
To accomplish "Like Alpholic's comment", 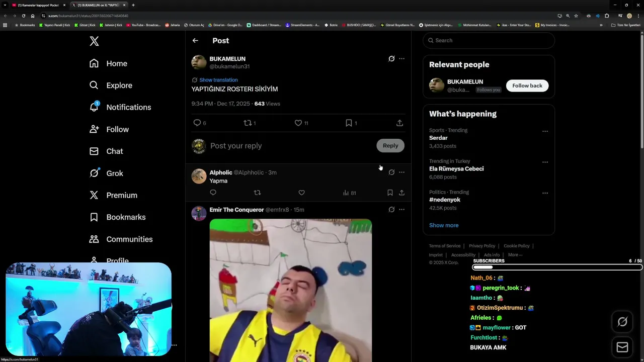I will [301, 193].
